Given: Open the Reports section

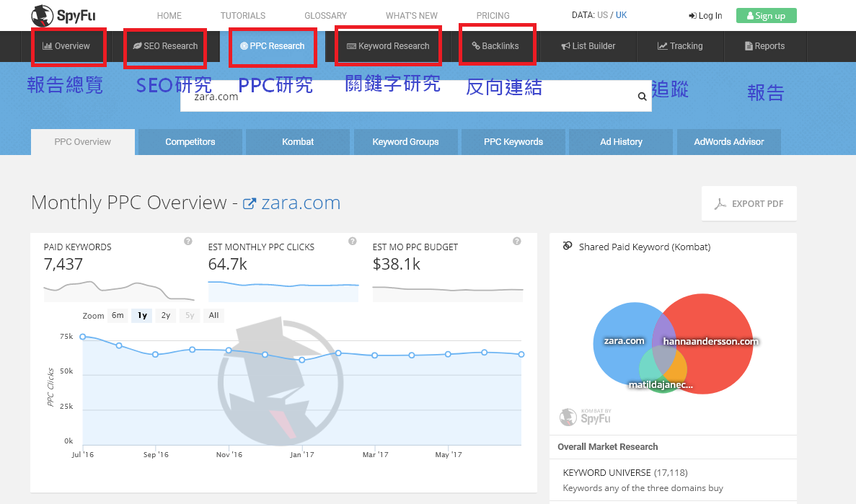Looking at the screenshot, I should coord(765,46).
